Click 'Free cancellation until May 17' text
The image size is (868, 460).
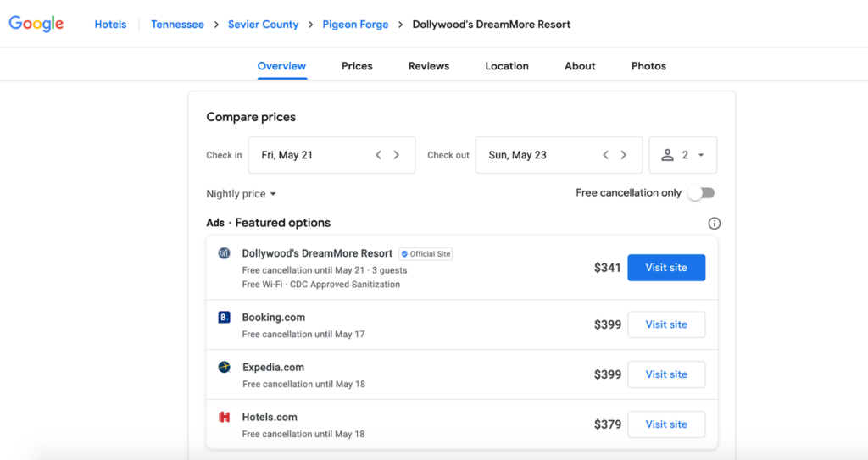pyautogui.click(x=303, y=335)
